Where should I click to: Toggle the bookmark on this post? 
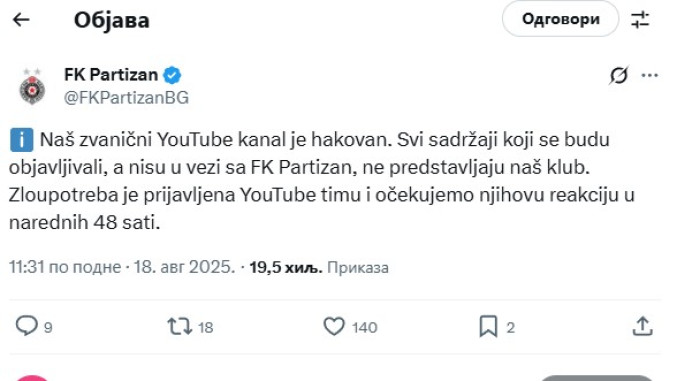pyautogui.click(x=488, y=326)
